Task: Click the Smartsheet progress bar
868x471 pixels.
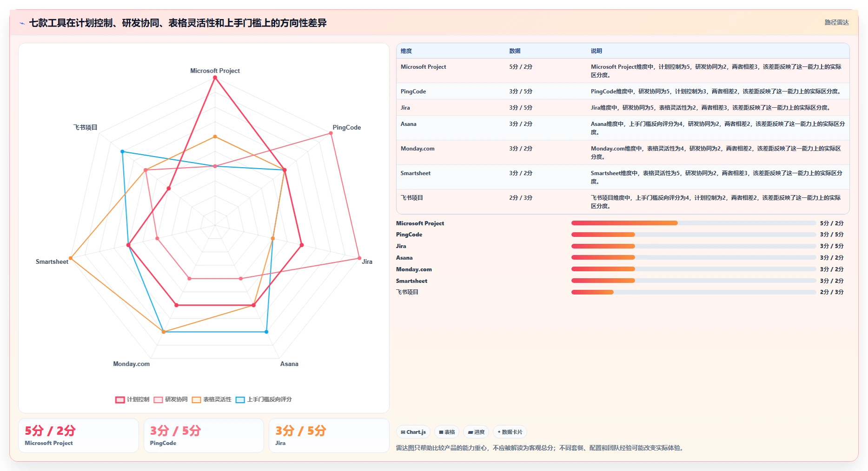Action: click(x=694, y=281)
